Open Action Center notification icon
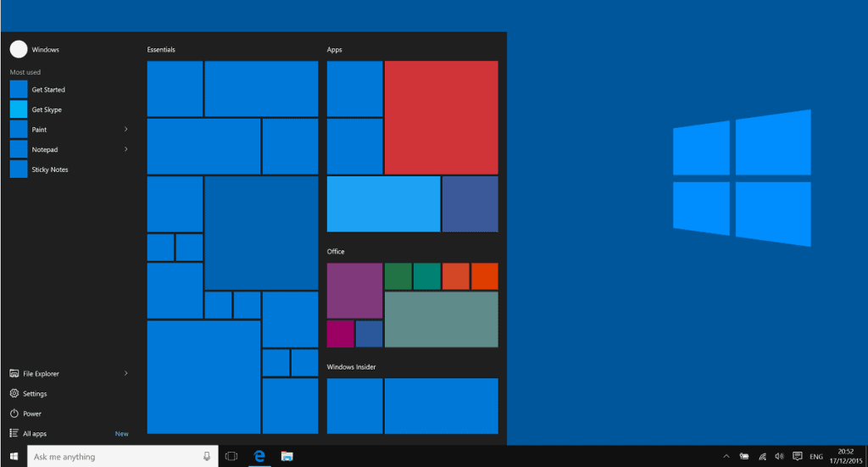 pyautogui.click(x=797, y=457)
